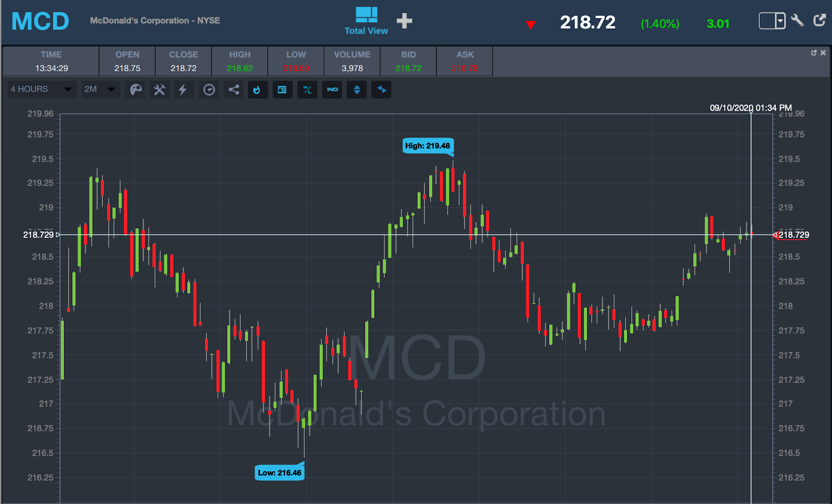This screenshot has height=504, width=832.
Task: Toggle the flame hot indicator button
Action: [x=257, y=90]
